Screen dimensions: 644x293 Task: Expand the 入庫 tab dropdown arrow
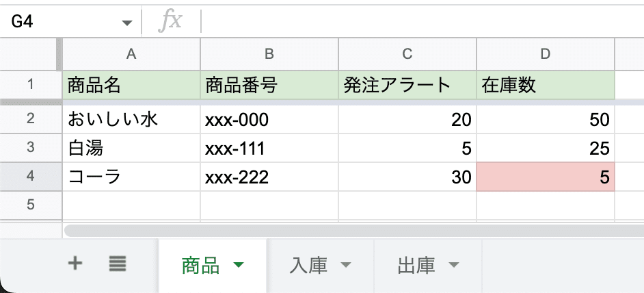(x=346, y=265)
